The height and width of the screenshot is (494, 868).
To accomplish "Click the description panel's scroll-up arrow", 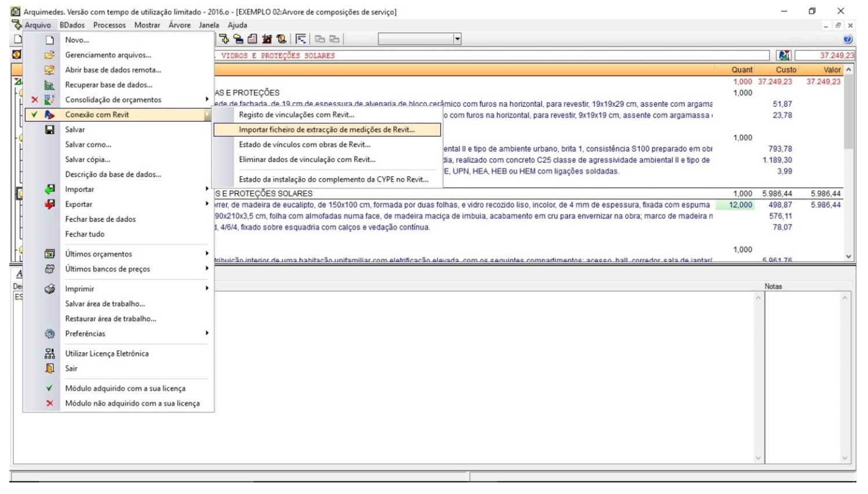I will [758, 297].
